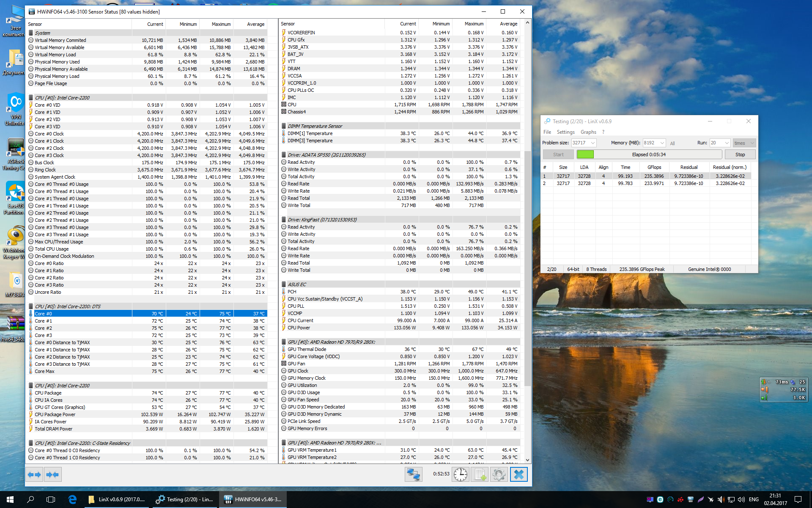Click the collapse columns inward-arrows icon
This screenshot has width=812, height=508.
tap(53, 475)
